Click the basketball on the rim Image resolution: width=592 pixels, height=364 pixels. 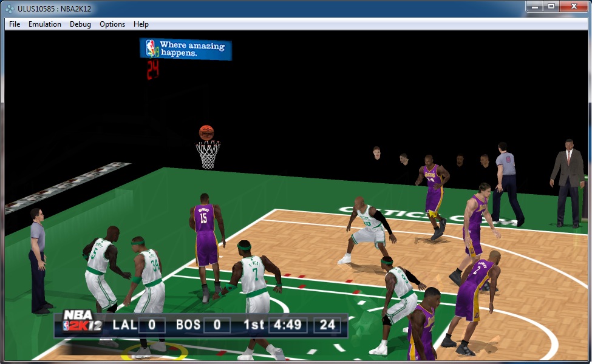pyautogui.click(x=206, y=132)
